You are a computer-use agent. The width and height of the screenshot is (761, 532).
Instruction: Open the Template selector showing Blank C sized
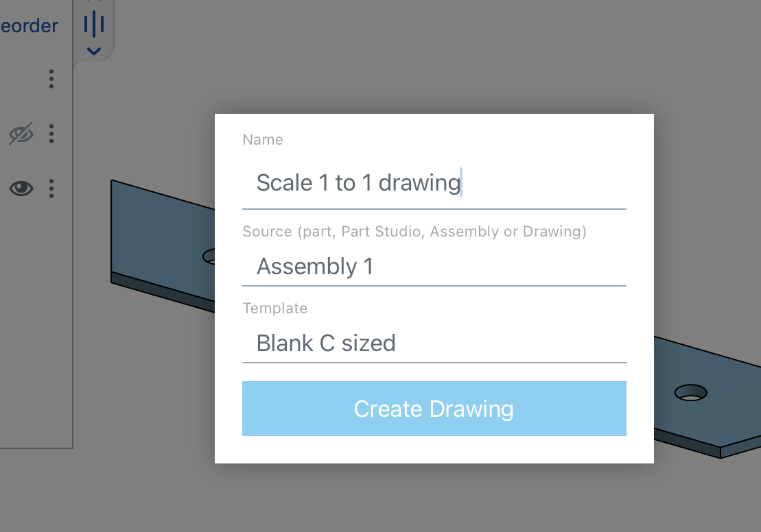click(434, 343)
